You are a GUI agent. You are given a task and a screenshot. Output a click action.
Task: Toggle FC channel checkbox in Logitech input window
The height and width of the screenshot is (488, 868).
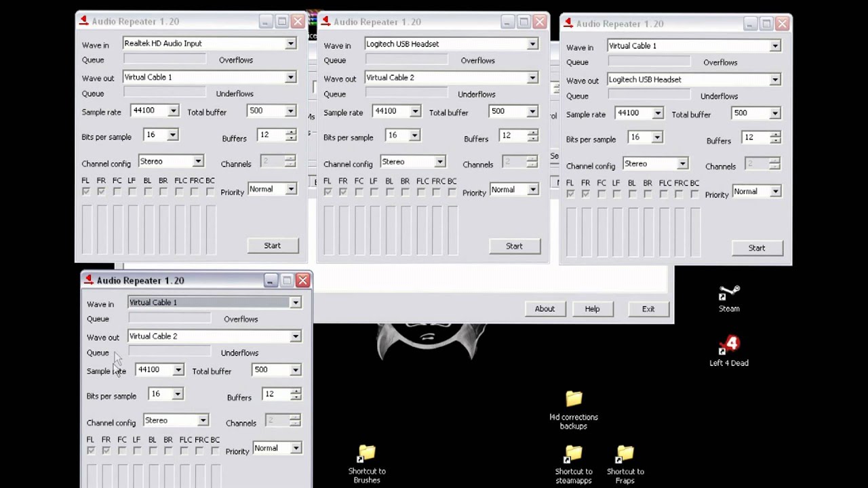point(359,192)
